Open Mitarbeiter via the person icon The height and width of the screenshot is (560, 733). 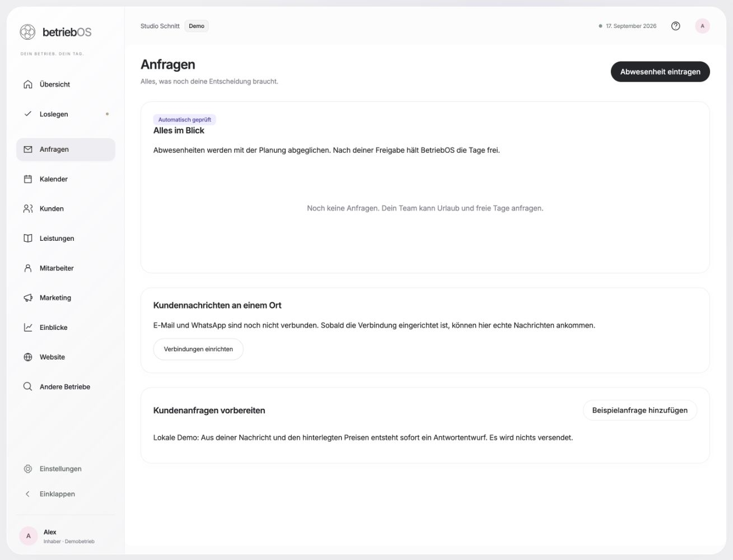pos(28,268)
